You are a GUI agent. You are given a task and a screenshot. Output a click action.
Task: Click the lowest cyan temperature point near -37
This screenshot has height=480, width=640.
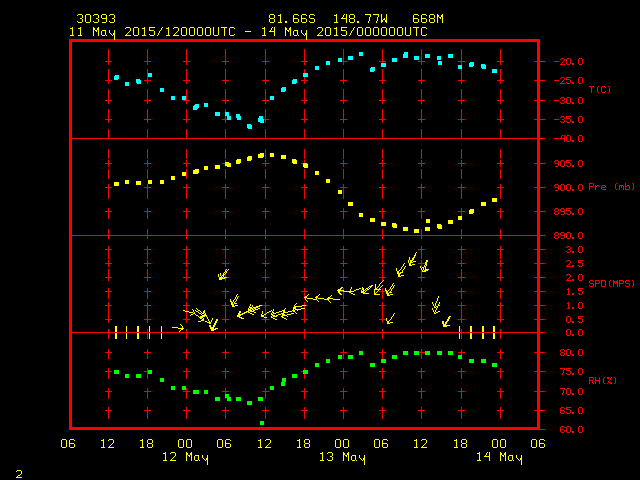pos(249,127)
